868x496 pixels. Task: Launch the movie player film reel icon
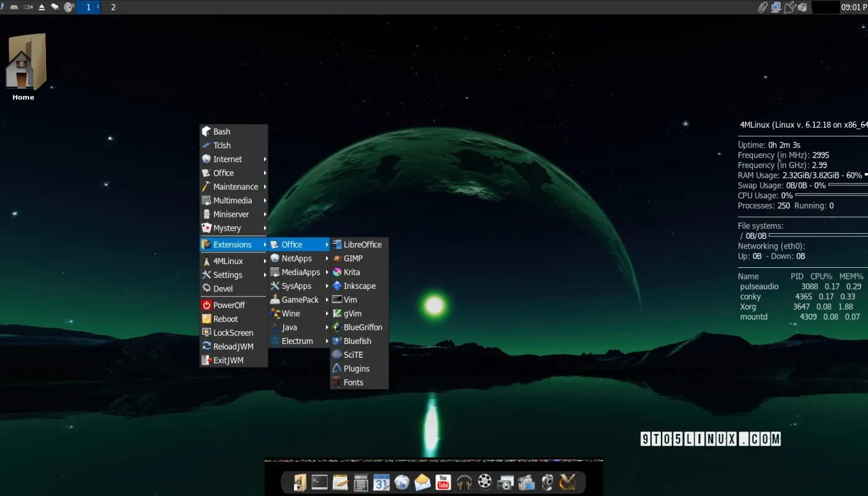(484, 482)
